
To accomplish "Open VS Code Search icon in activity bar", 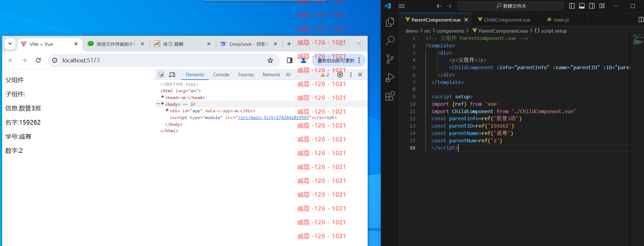I will [x=390, y=40].
